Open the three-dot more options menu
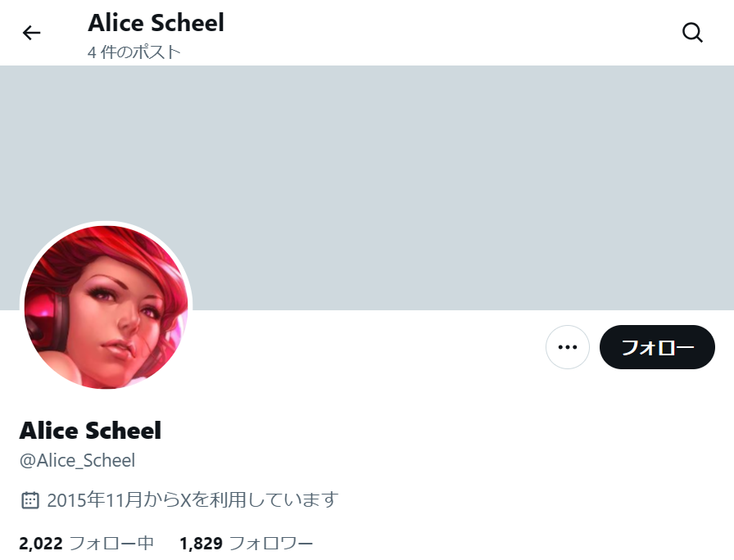 click(568, 347)
